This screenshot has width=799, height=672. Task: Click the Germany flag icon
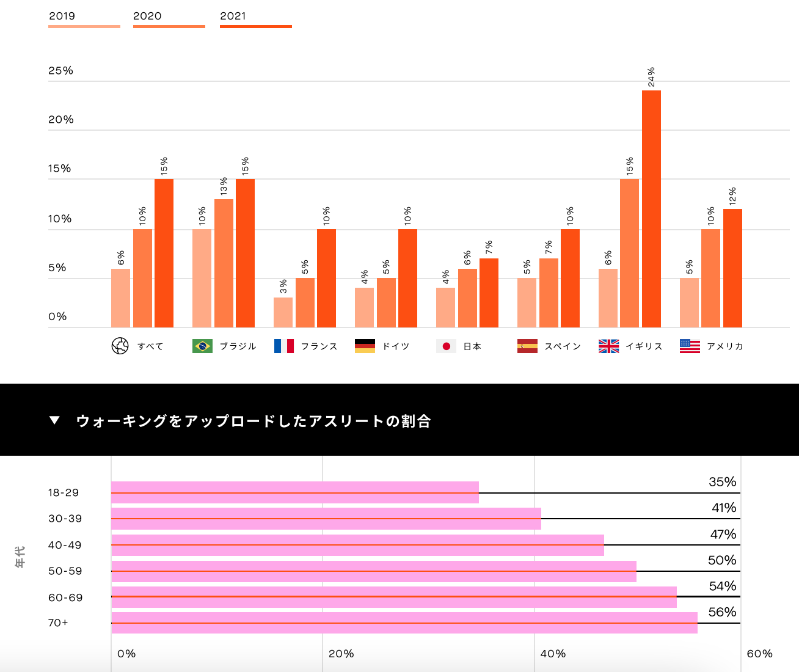365,346
